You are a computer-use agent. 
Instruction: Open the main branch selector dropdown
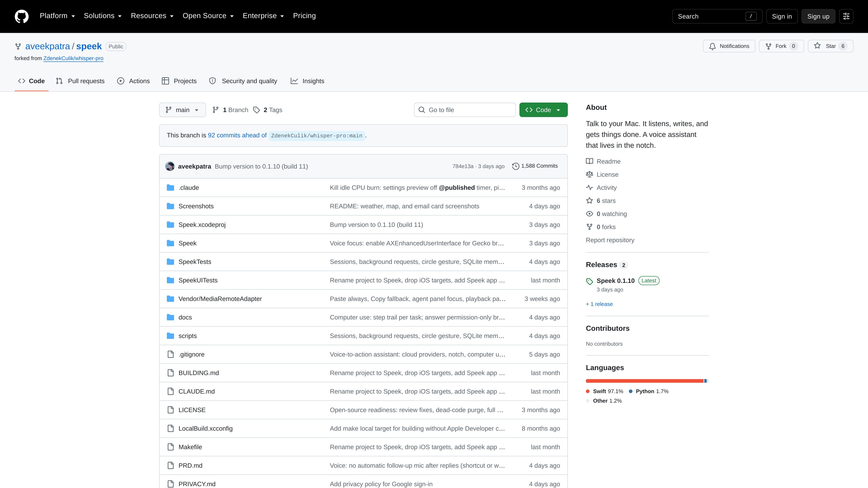pyautogui.click(x=182, y=110)
